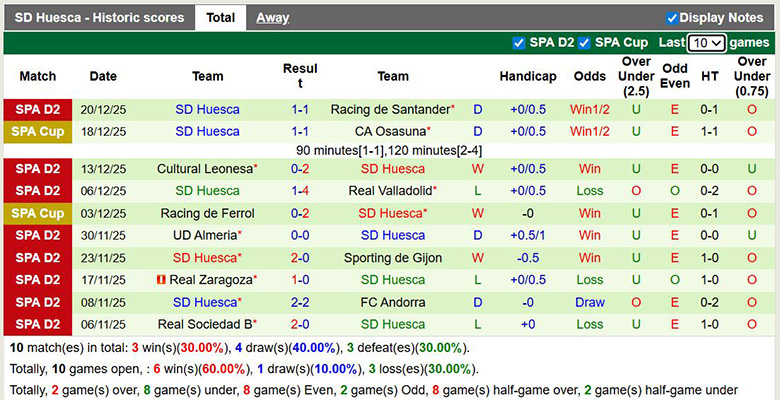This screenshot has height=400, width=780.
Task: Open Cultural Leonesa team link
Action: tap(205, 169)
